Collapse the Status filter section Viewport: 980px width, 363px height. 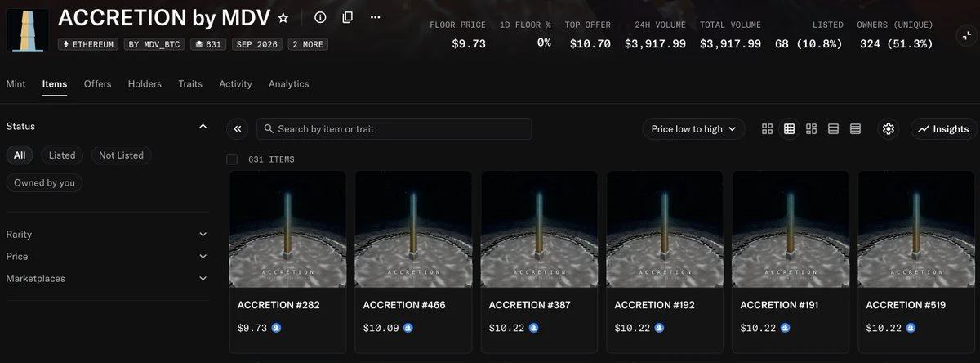[x=203, y=126]
